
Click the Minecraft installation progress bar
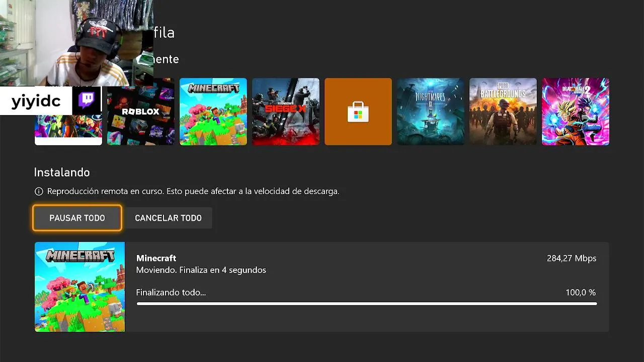coord(366,304)
